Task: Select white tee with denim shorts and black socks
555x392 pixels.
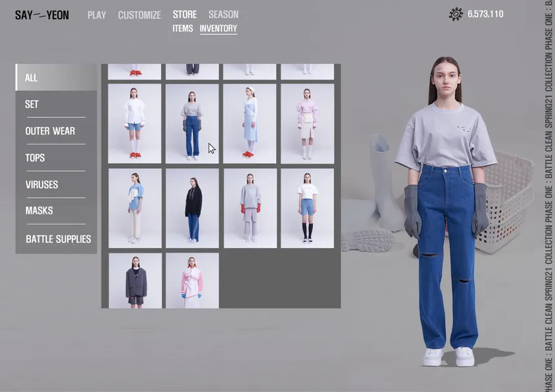Action: pyautogui.click(x=307, y=208)
